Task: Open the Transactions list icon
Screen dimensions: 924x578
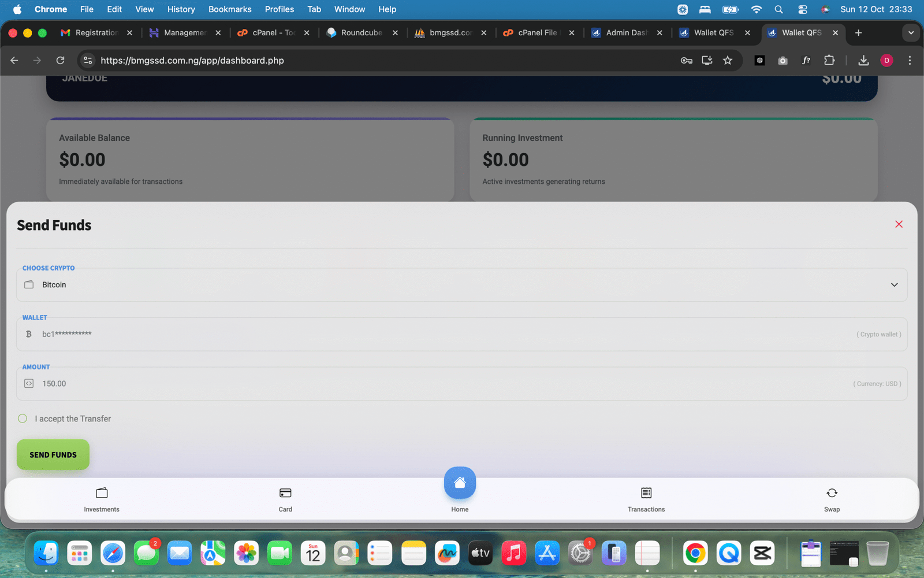Action: tap(646, 493)
